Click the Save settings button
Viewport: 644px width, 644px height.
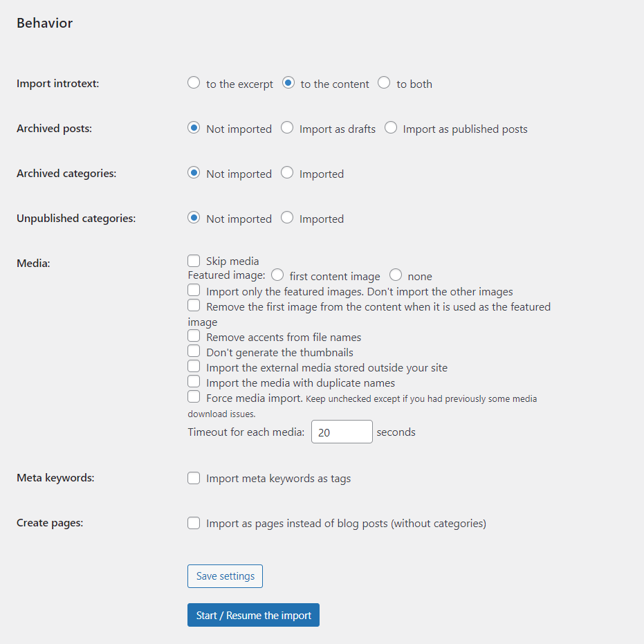(225, 576)
